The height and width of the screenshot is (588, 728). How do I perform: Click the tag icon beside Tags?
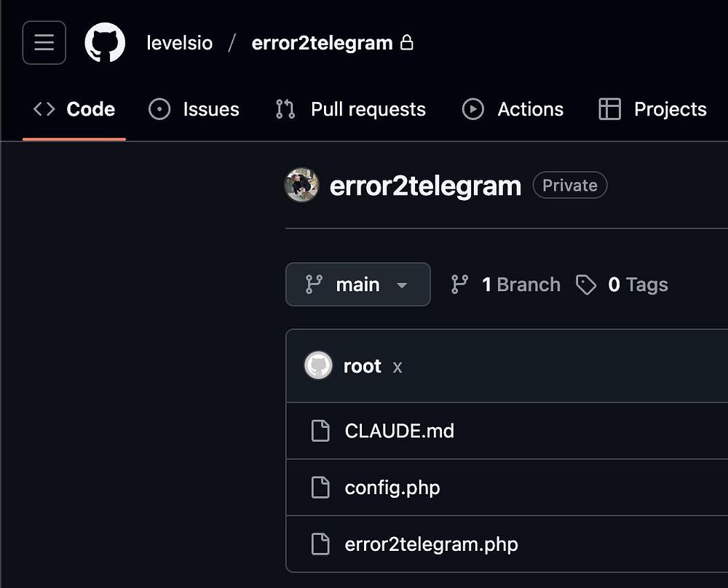click(586, 285)
